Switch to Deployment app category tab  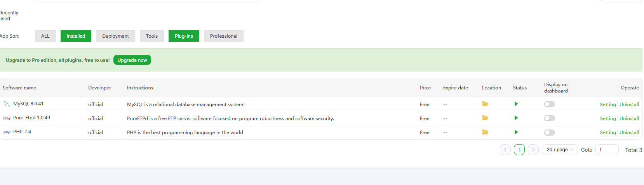tap(115, 36)
